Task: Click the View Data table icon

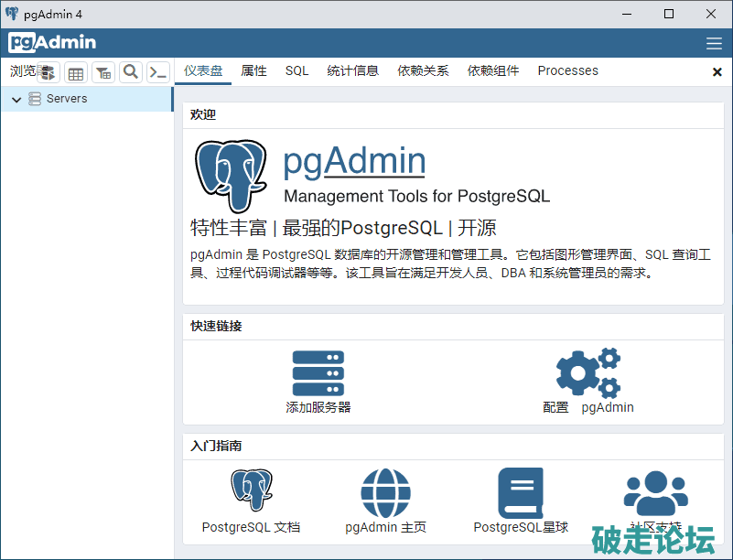Action: pyautogui.click(x=76, y=72)
